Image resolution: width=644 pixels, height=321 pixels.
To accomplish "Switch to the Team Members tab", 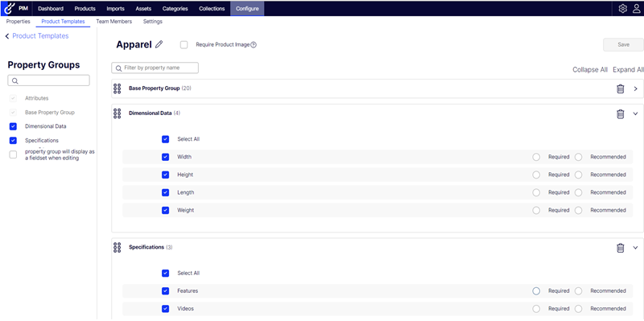I will point(114,22).
